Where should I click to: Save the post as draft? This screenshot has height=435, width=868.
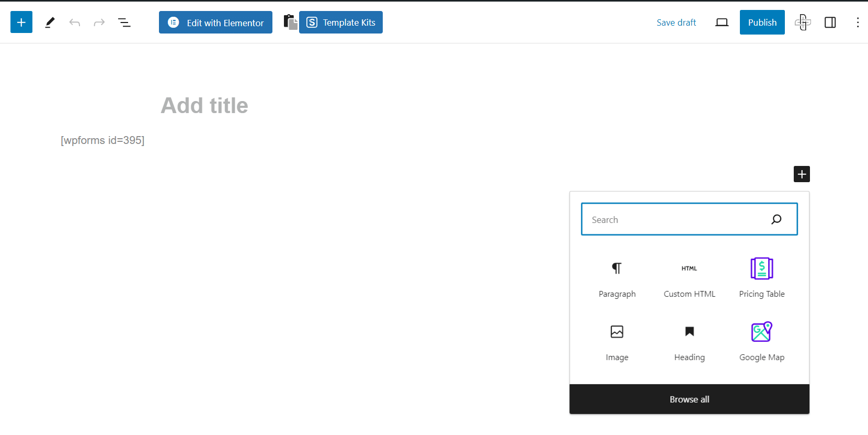676,23
